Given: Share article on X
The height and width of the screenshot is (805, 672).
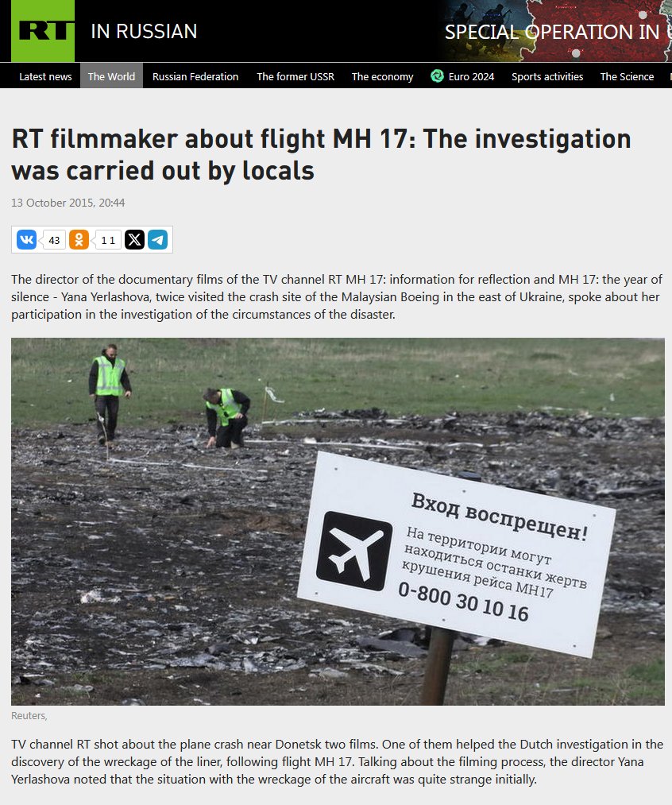Looking at the screenshot, I should (x=134, y=240).
